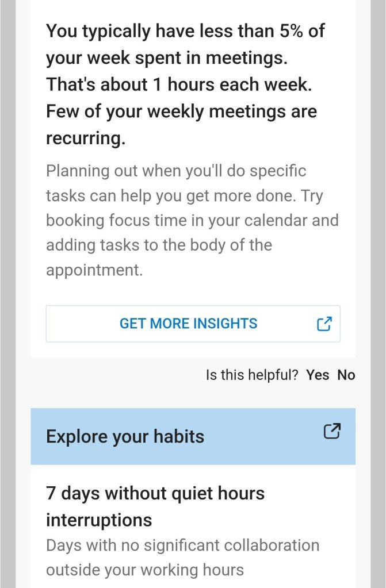
Task: Click the 'outside your working hours' line
Action: 145,570
